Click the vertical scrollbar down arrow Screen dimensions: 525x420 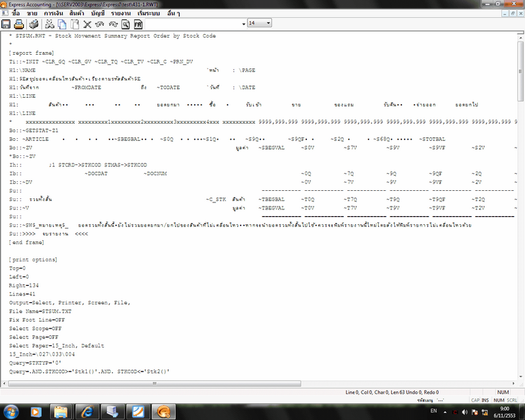(x=520, y=377)
